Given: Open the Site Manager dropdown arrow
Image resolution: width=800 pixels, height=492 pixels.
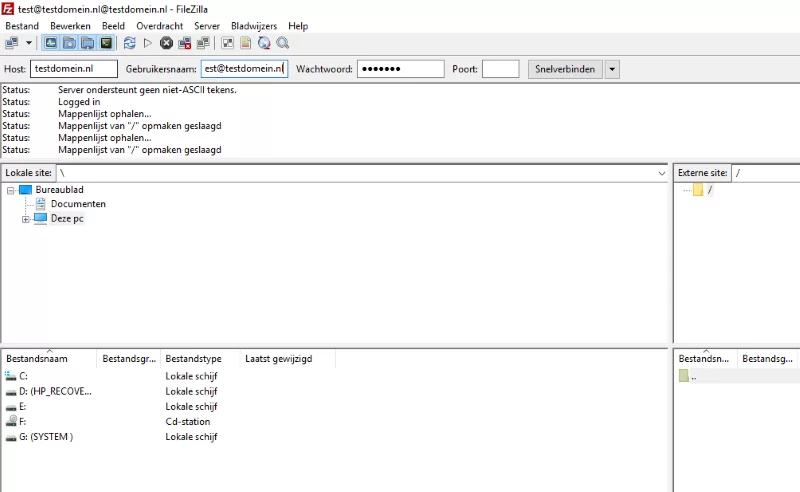Looking at the screenshot, I should [x=29, y=43].
